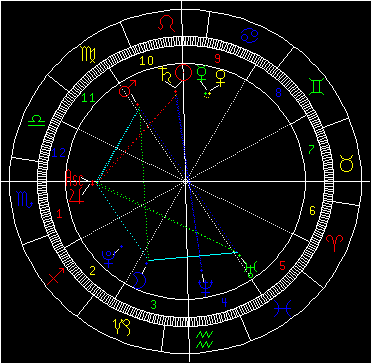Screen dimensions: 371x364
Task: Select the yellow Virgo zodiac glyph
Action: [x=88, y=55]
